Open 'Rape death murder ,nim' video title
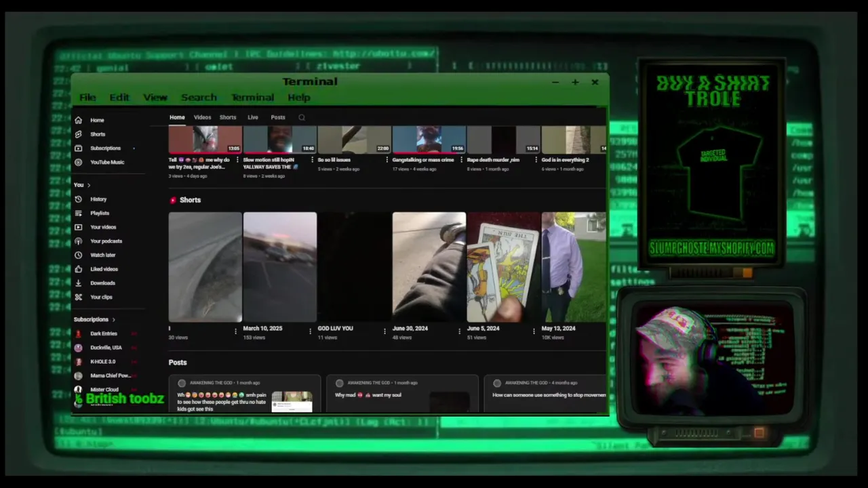 [493, 160]
